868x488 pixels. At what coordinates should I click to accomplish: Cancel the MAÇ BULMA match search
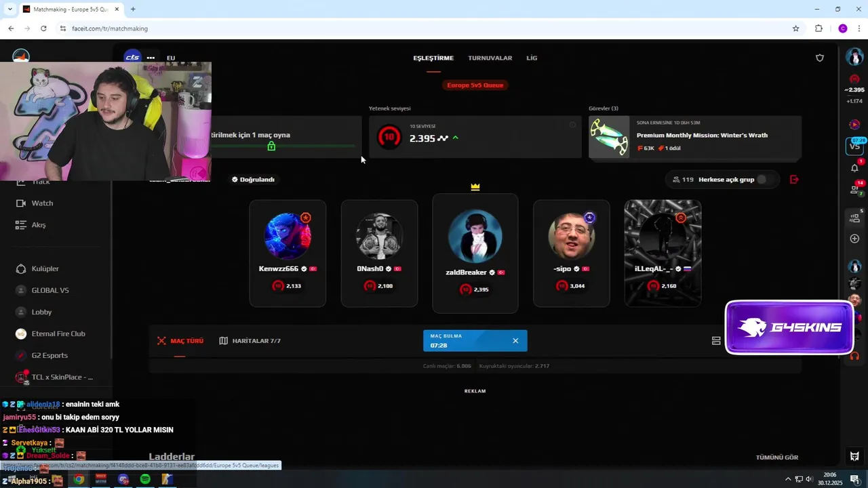[515, 341]
